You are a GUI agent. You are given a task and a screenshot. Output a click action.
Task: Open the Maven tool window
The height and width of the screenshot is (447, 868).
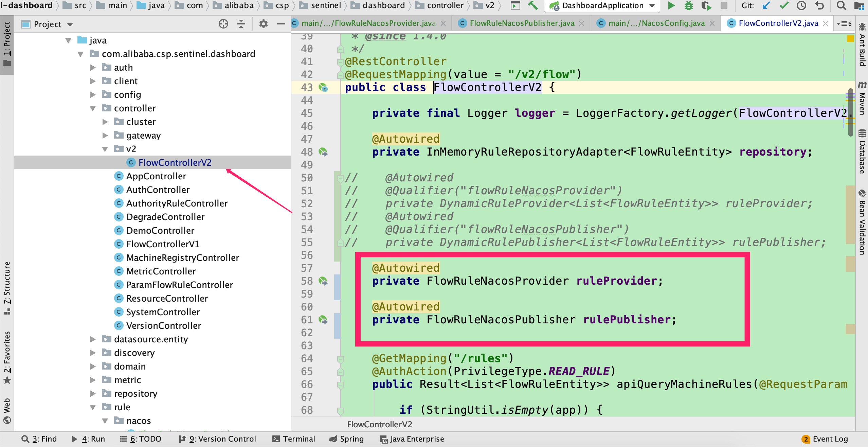tap(862, 98)
